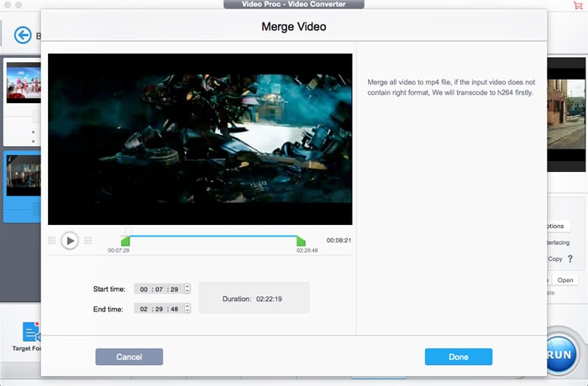This screenshot has width=588, height=386.
Task: Click the RUN button in main window
Action: point(561,355)
